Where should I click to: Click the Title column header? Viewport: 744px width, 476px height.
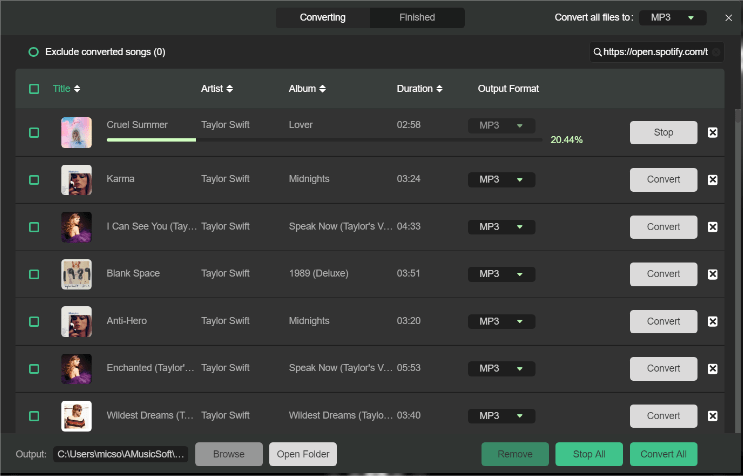pos(61,89)
